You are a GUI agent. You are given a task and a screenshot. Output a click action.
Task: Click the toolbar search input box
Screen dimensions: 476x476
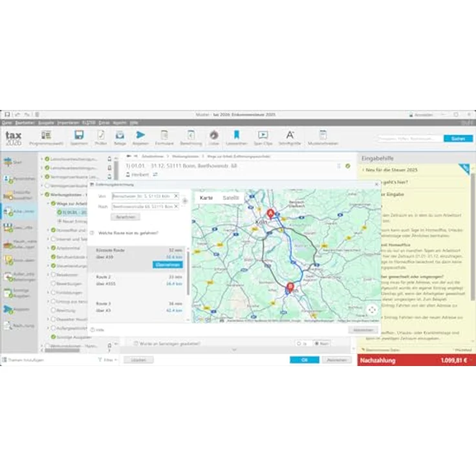410,138
